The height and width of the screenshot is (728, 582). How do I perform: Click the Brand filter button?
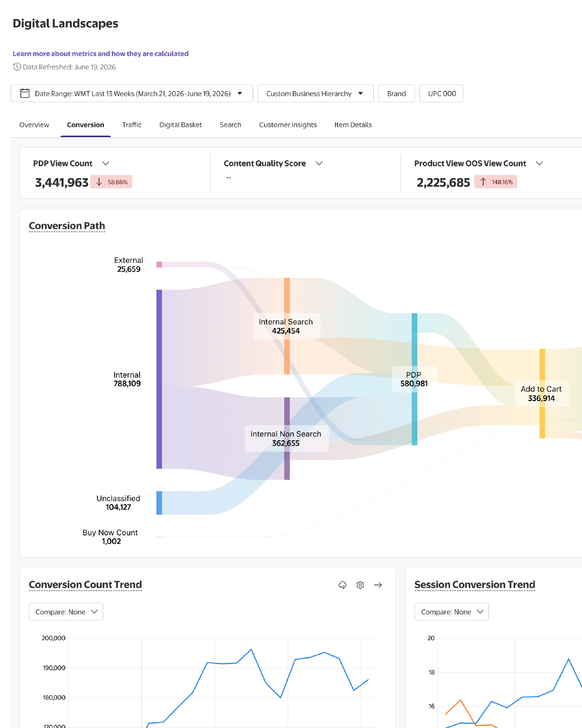pyautogui.click(x=396, y=93)
